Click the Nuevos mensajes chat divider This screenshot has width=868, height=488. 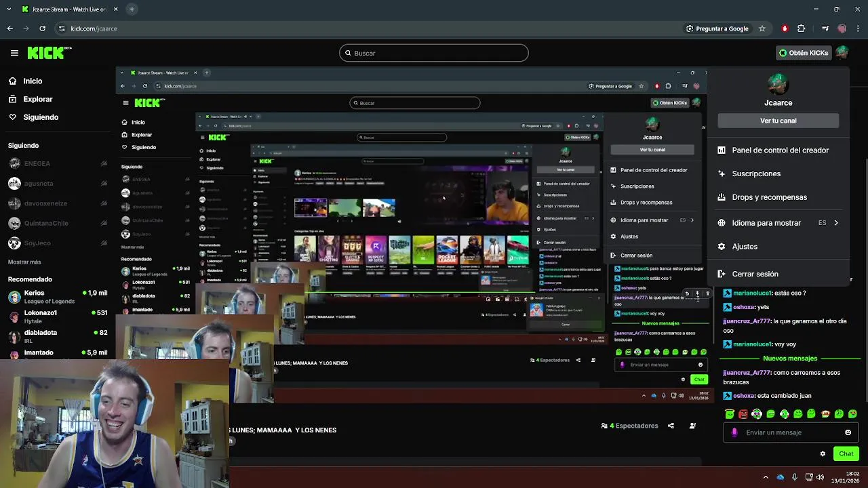790,358
